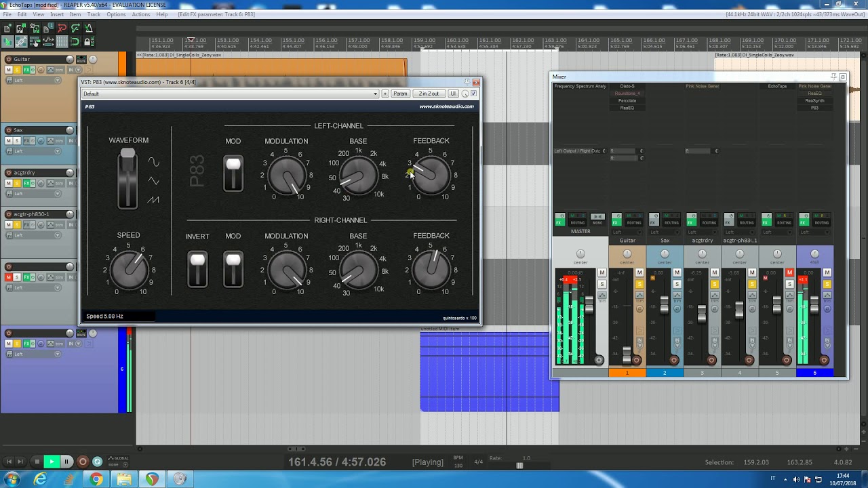The image size is (868, 488).
Task: Arm record on mixer channel 6
Action: 824,360
